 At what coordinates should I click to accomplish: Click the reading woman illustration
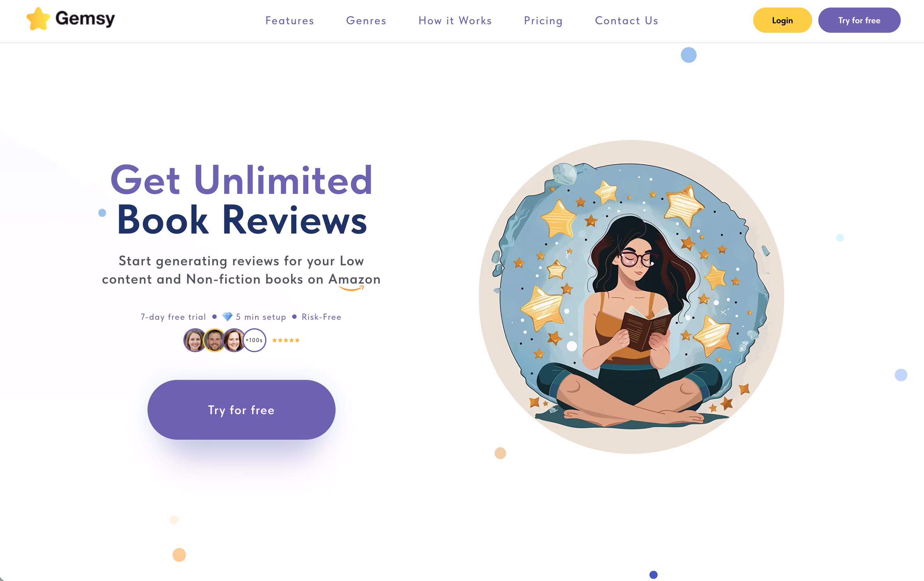(632, 296)
